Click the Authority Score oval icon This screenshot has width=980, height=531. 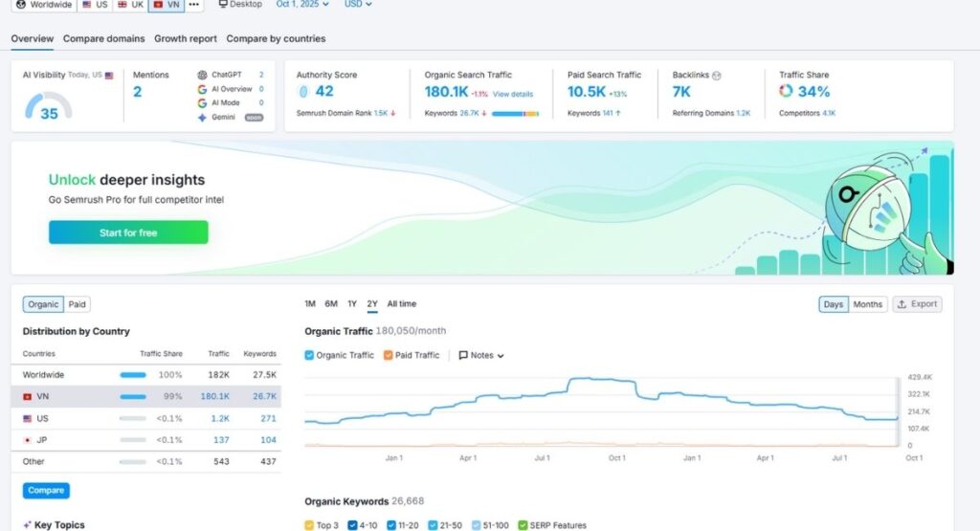click(303, 92)
